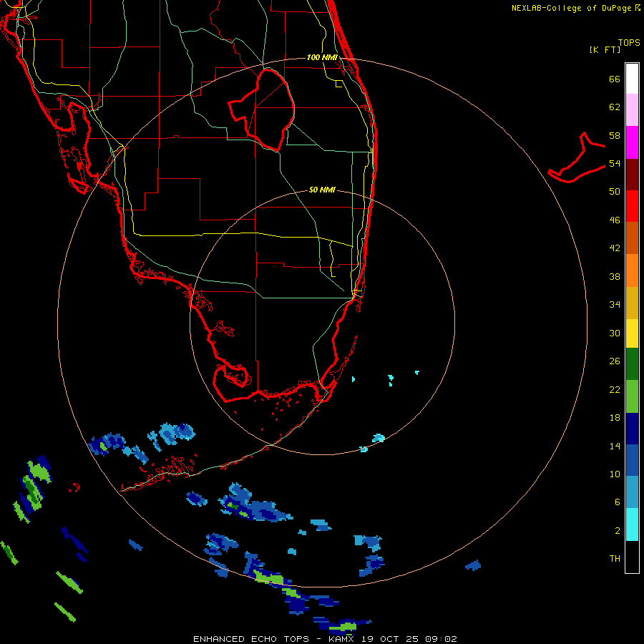Click the legend value 18
644x644 pixels.
point(615,418)
